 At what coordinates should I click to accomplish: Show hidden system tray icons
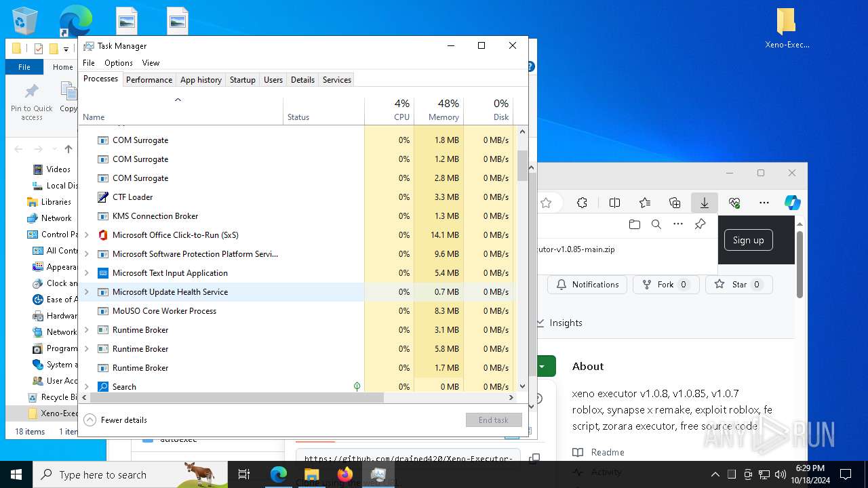(715, 474)
